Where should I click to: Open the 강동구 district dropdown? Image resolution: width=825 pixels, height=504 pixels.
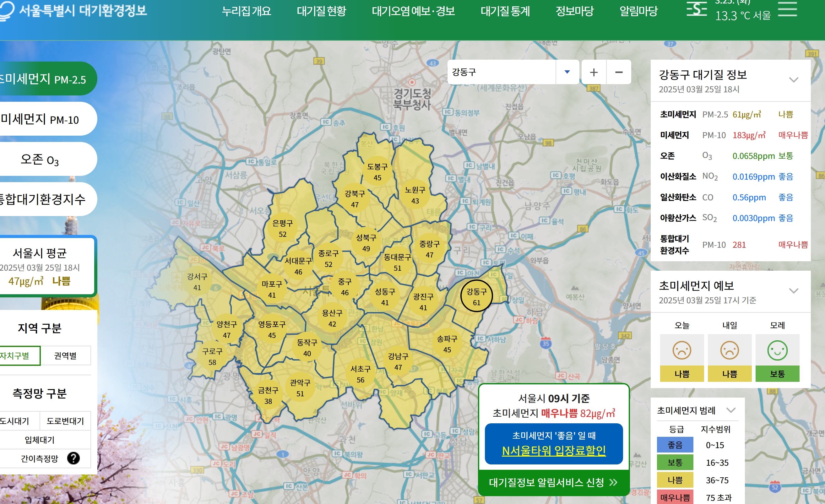[567, 72]
